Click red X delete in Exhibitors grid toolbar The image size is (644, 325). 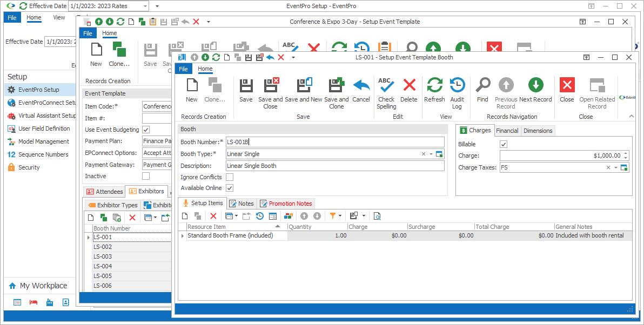click(x=132, y=218)
